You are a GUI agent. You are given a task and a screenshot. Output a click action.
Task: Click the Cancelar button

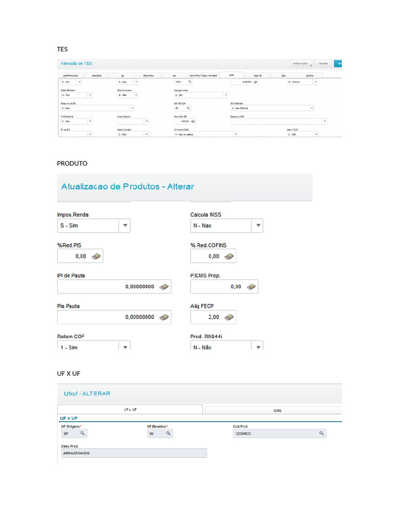323,63
